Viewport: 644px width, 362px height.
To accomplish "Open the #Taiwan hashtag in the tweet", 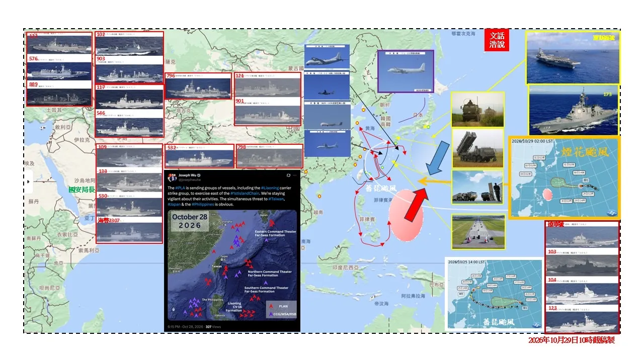I will pos(277,199).
